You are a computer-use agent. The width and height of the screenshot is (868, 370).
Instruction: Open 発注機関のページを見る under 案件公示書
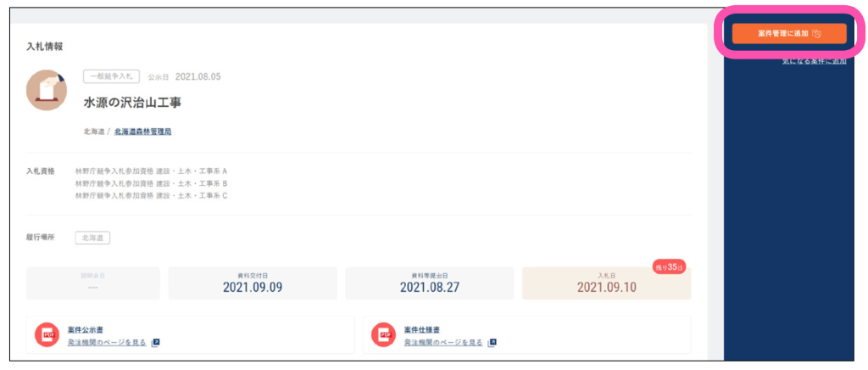point(107,342)
